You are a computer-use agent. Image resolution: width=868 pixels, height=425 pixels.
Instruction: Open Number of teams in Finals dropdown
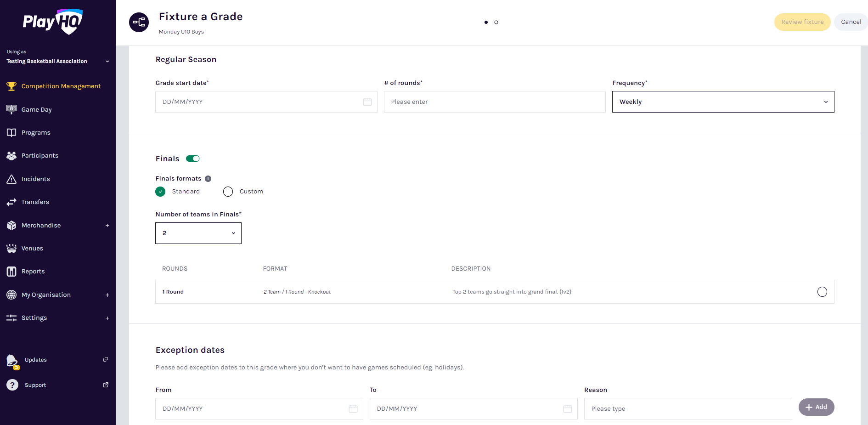pos(198,233)
